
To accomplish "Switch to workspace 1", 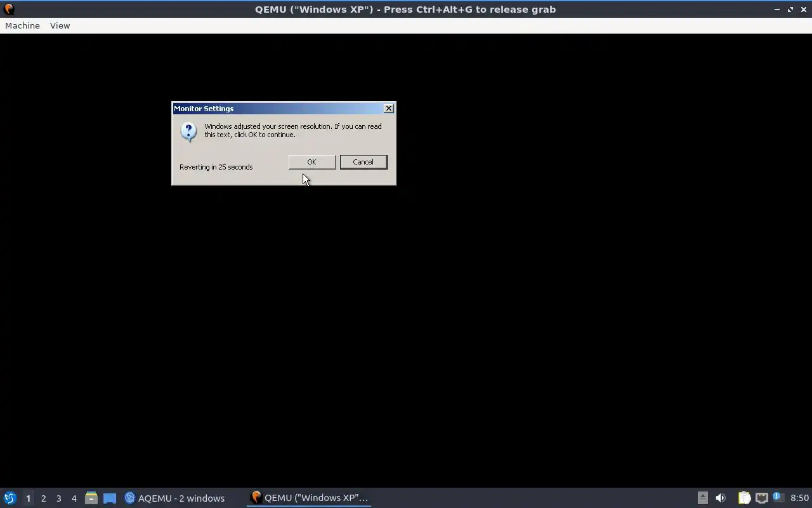I will click(28, 498).
